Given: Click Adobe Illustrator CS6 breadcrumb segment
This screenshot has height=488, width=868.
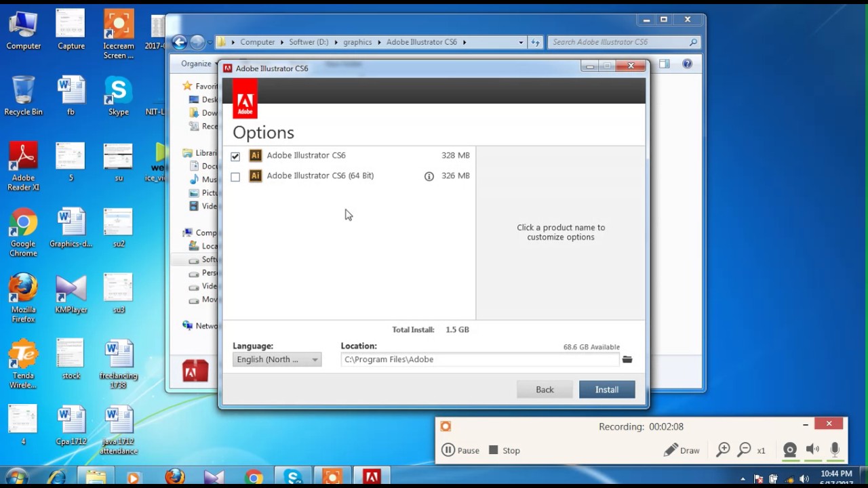Looking at the screenshot, I should [x=422, y=42].
